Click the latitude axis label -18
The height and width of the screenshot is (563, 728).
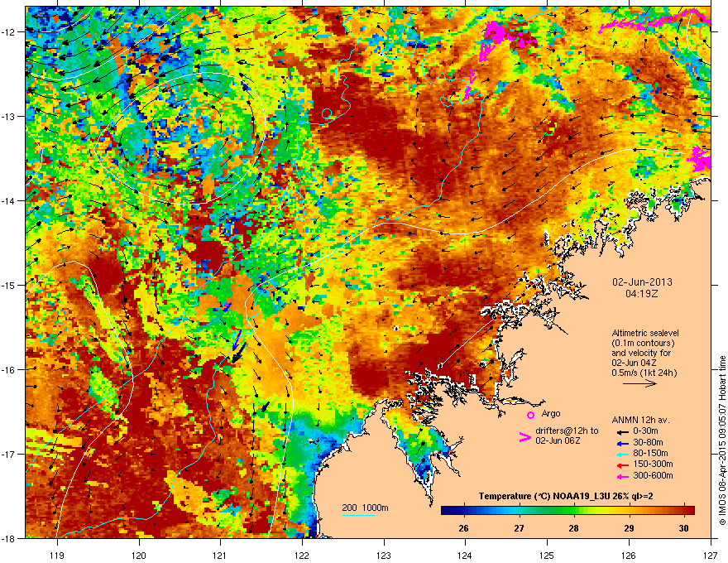point(8,538)
